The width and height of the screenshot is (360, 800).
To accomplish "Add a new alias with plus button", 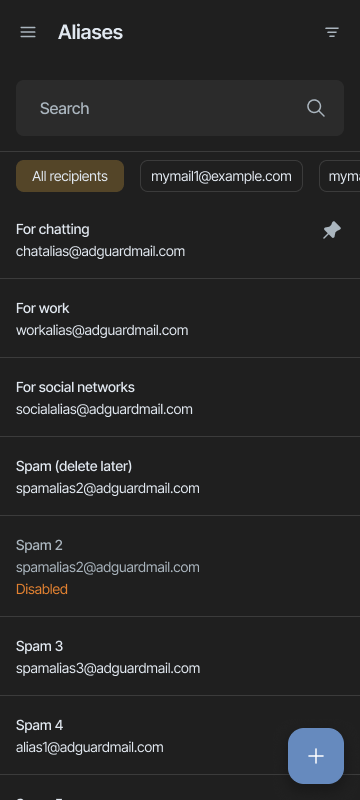I will tap(316, 756).
